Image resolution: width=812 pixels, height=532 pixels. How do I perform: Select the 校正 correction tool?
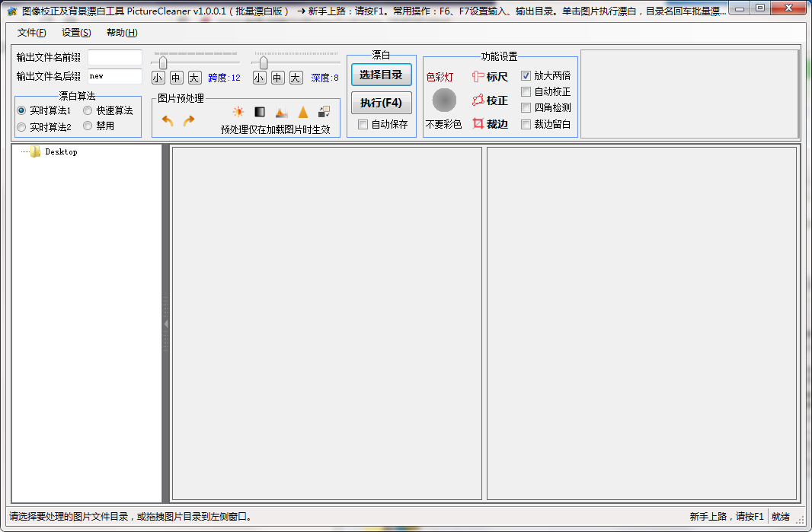(490, 100)
